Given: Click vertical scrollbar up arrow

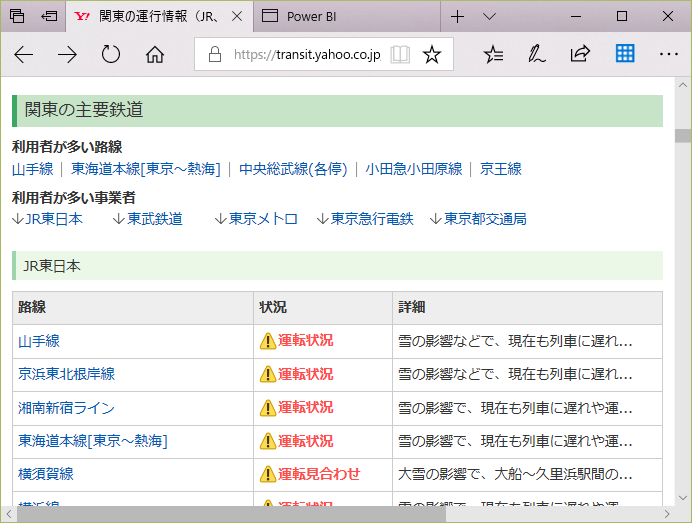Looking at the screenshot, I should (x=683, y=85).
